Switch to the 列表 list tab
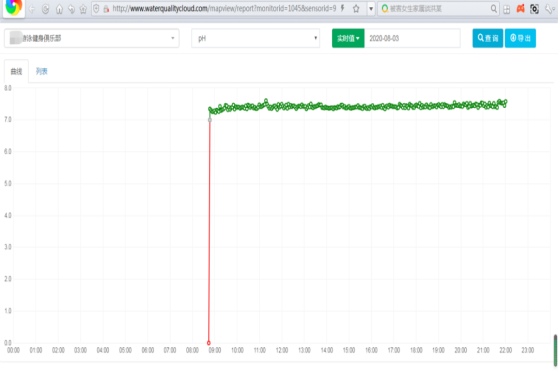This screenshot has height=378, width=559. 42,71
